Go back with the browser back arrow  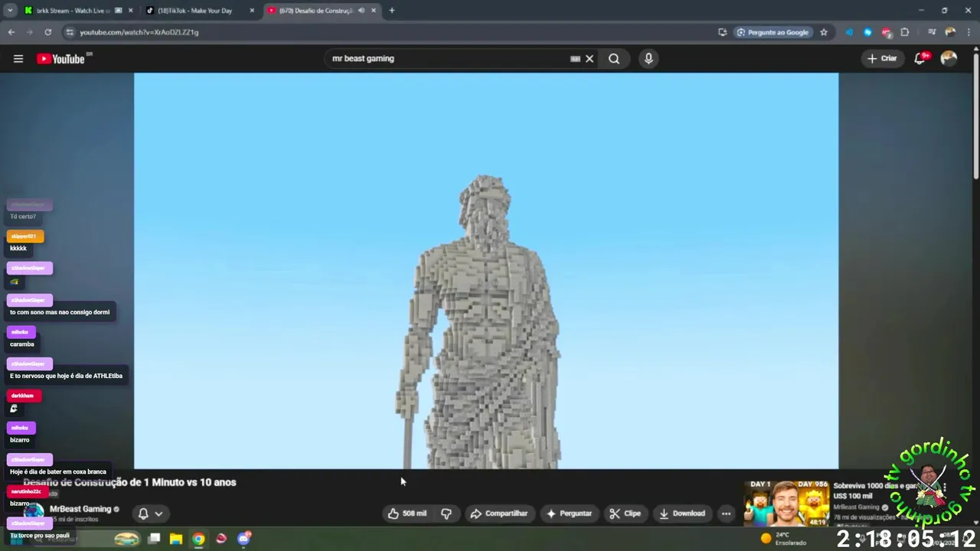tap(11, 32)
